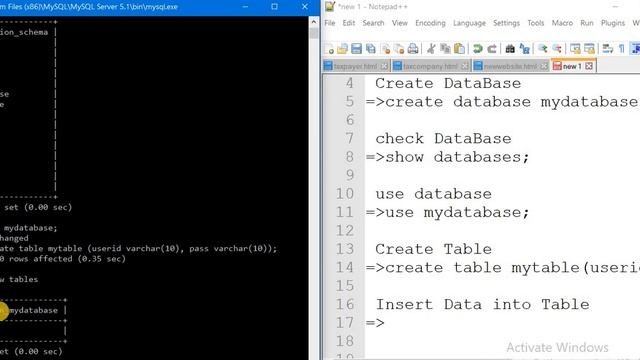Toggle synchronize horizontal scrolling icon
This screenshot has height=360, width=640.
[589, 49]
